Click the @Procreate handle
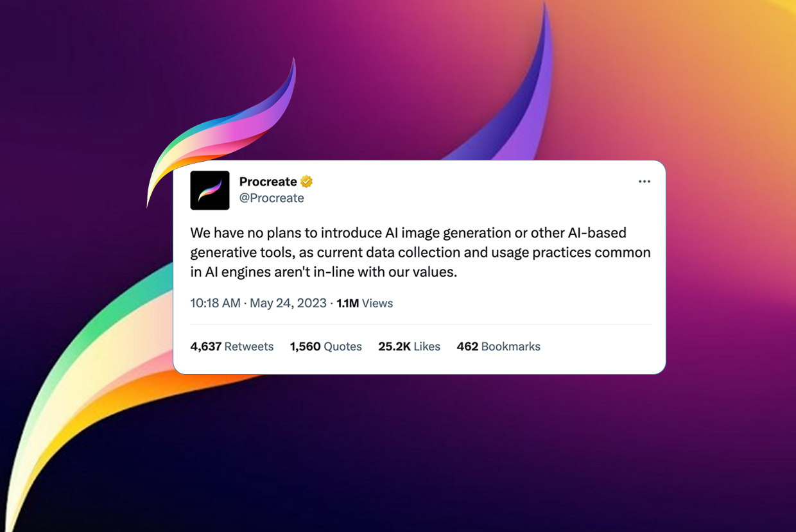 (x=272, y=198)
